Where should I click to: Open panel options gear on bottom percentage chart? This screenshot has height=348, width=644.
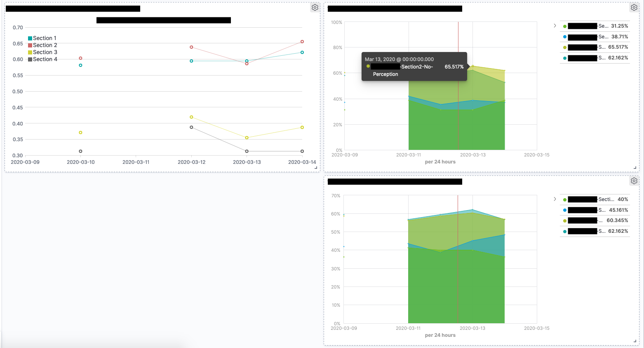click(634, 180)
